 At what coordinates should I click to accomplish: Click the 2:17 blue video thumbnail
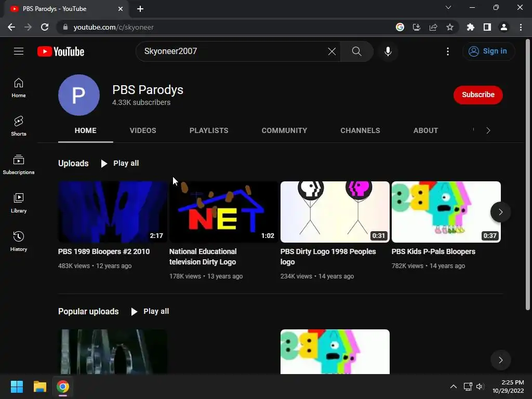[113, 212]
